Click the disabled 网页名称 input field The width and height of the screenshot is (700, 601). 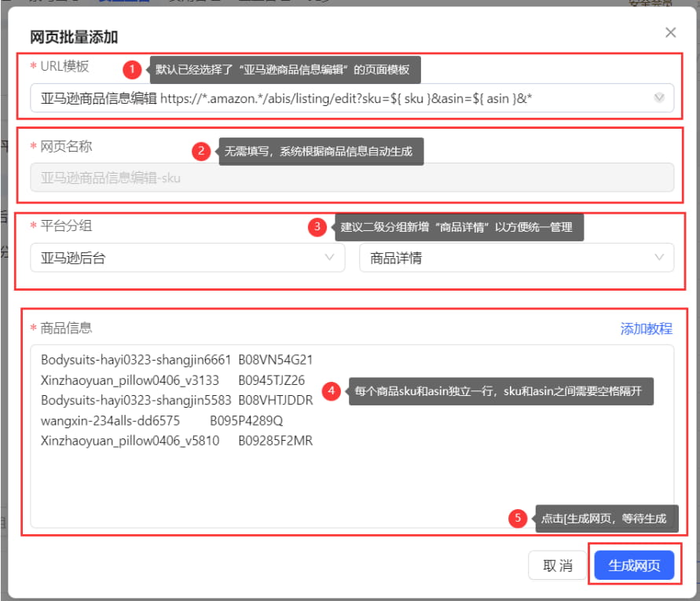click(x=352, y=178)
